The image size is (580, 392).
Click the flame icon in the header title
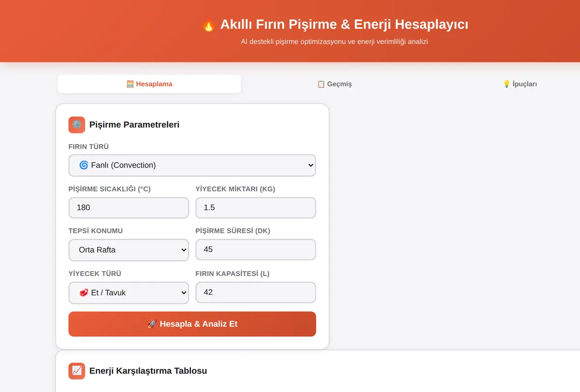[208, 25]
